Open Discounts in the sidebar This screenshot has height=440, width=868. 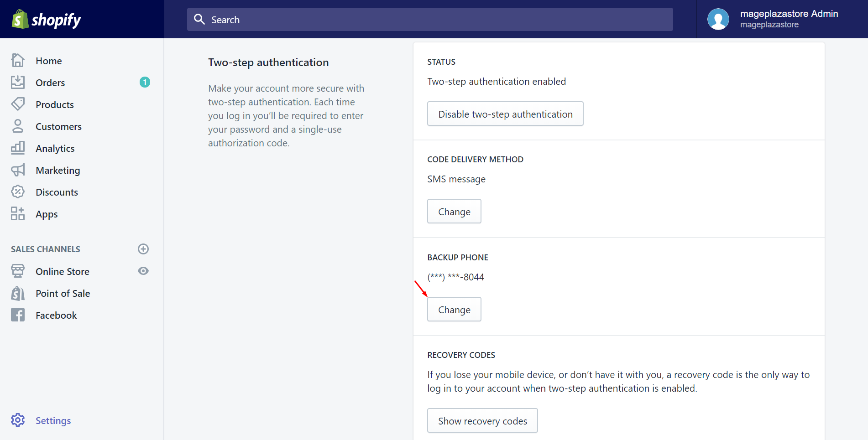[x=57, y=192]
